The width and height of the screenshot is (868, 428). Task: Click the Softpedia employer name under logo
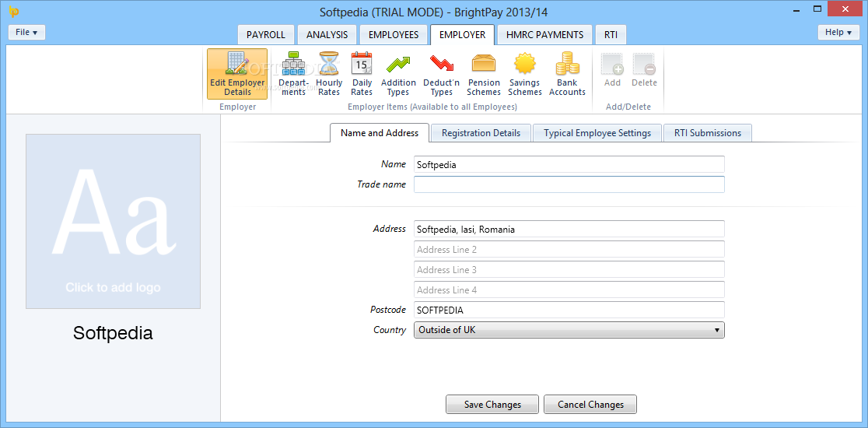(113, 333)
